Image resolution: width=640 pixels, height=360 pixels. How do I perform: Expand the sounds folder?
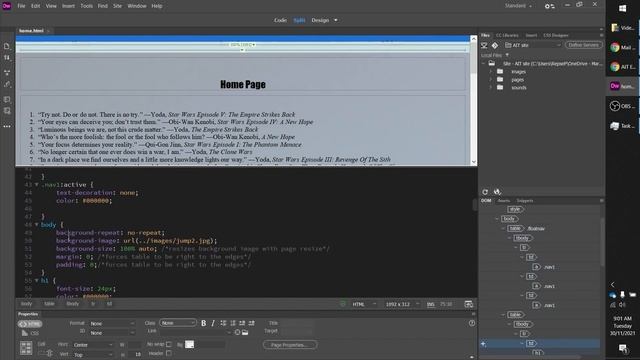[x=490, y=87]
